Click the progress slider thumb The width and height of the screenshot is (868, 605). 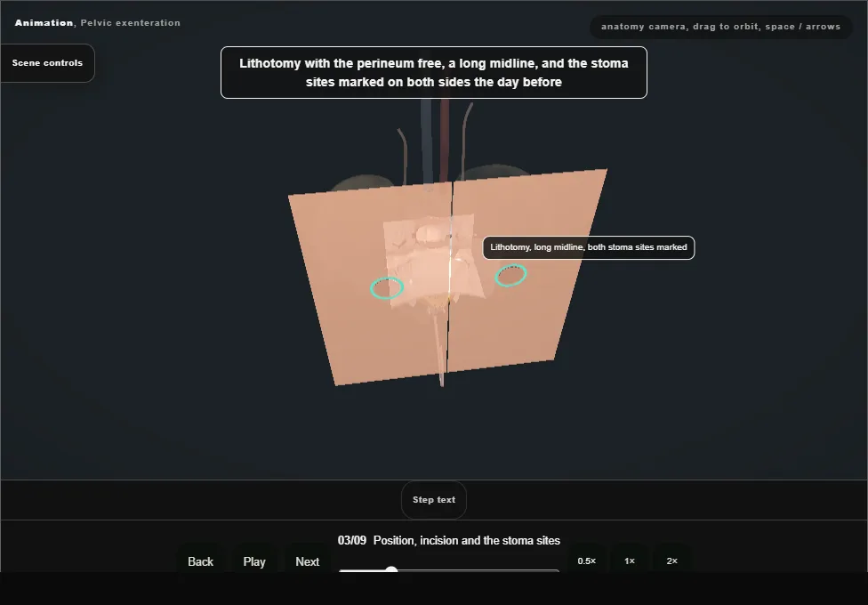(x=391, y=570)
